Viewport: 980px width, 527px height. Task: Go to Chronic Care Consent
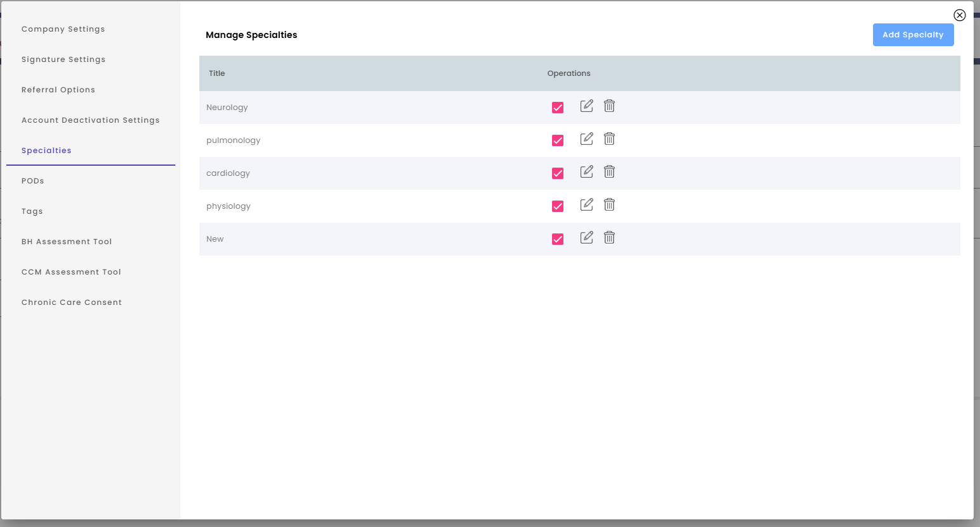coord(72,302)
